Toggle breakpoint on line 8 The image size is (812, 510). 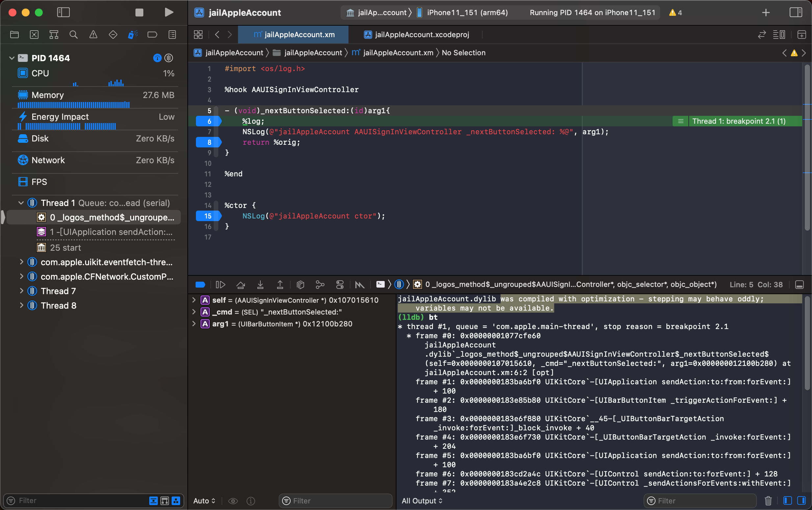point(208,142)
